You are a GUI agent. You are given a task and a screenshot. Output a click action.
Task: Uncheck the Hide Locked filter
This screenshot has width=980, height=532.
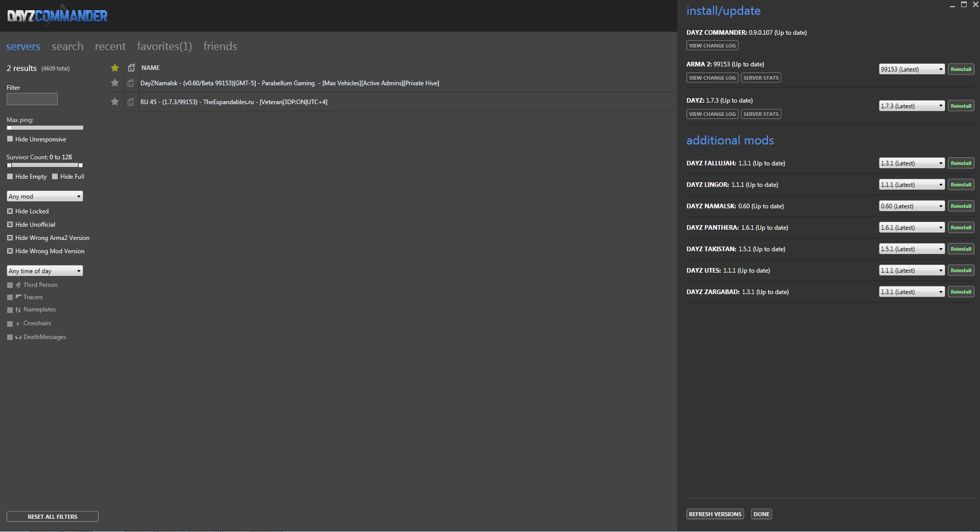point(10,211)
